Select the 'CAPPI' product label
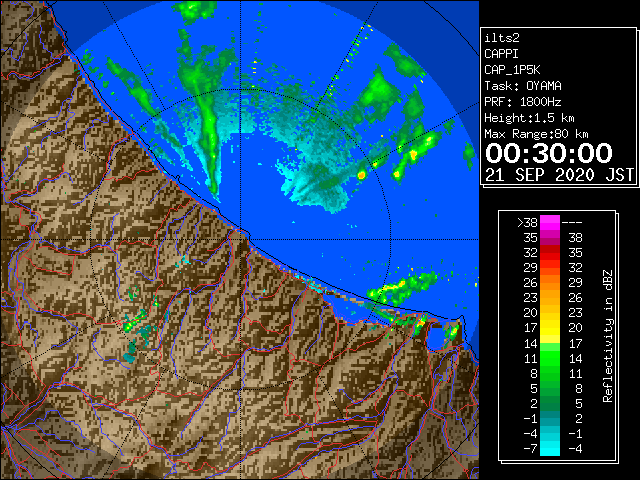The image size is (640, 480). click(x=501, y=54)
